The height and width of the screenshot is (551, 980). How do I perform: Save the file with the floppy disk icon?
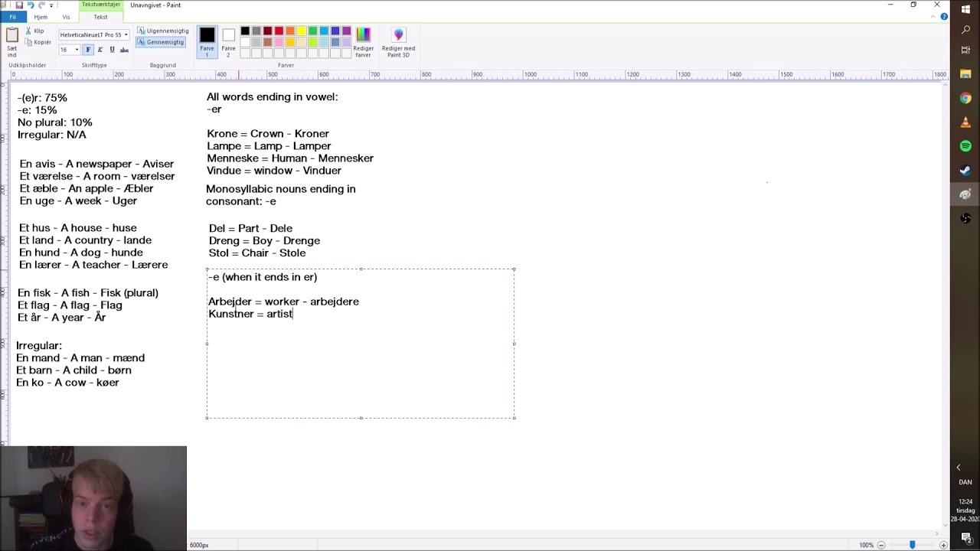pos(19,5)
